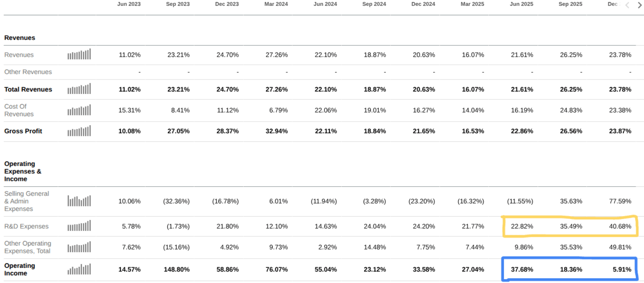Click the Operating Income row label
Screen dimensions: 644x283
(x=19, y=269)
